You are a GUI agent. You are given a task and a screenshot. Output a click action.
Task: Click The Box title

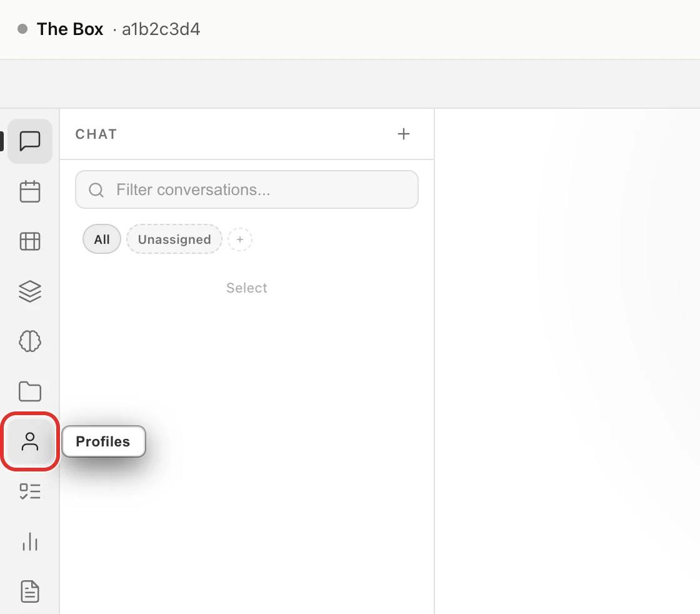[x=70, y=29]
